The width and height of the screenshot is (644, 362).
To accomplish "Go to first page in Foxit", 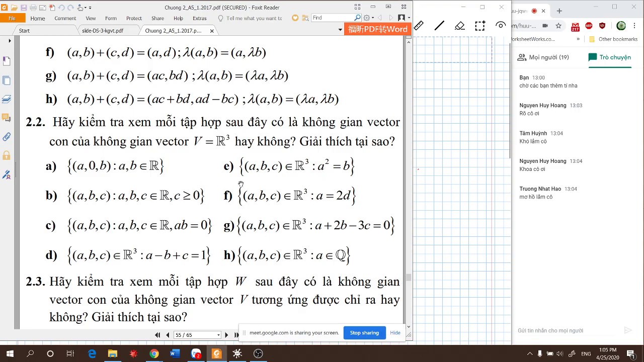I will coord(157,335).
